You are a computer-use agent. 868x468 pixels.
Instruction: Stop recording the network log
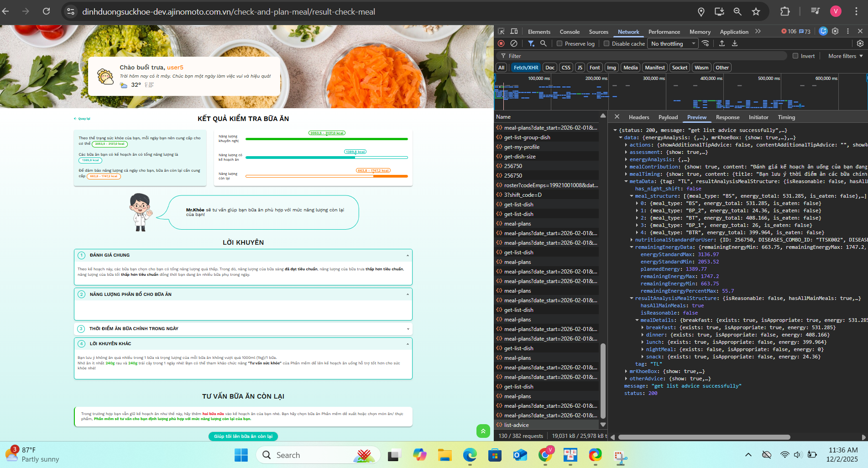pyautogui.click(x=501, y=43)
